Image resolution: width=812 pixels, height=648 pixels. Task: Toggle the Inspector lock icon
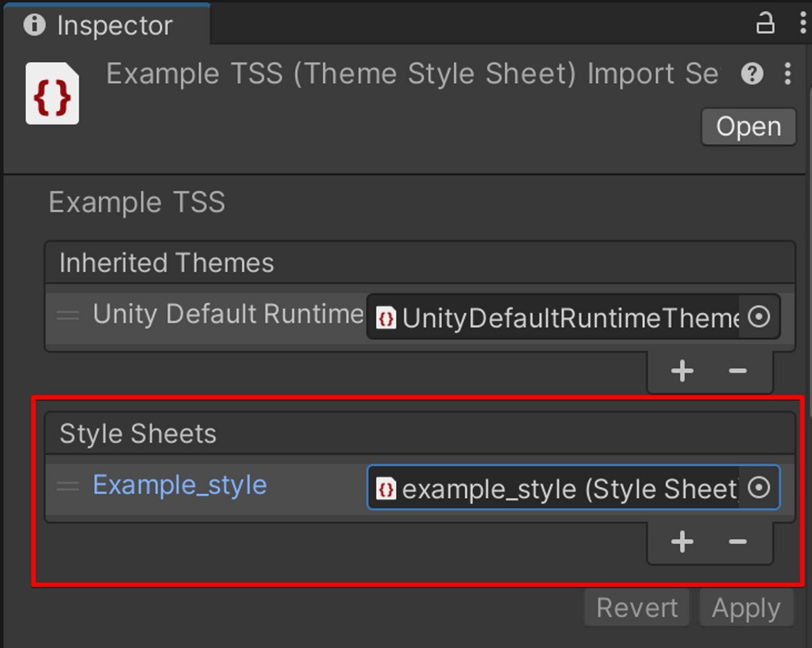coord(765,24)
